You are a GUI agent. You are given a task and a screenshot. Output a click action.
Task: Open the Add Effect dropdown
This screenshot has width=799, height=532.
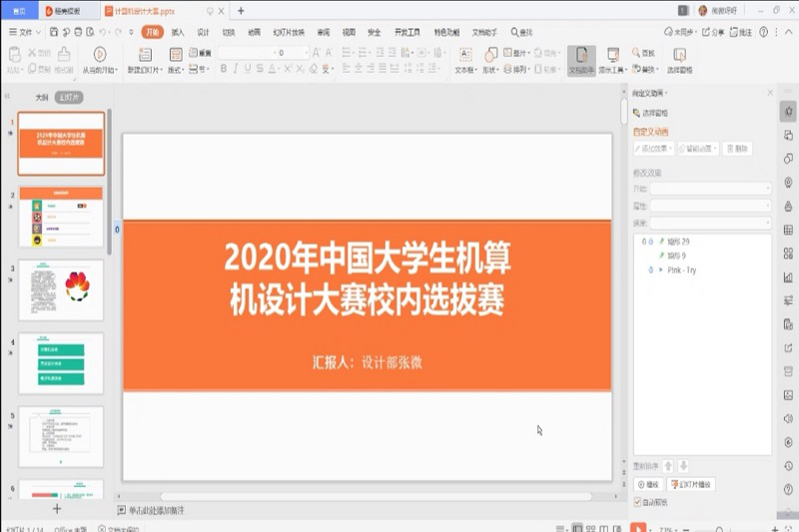(653, 149)
